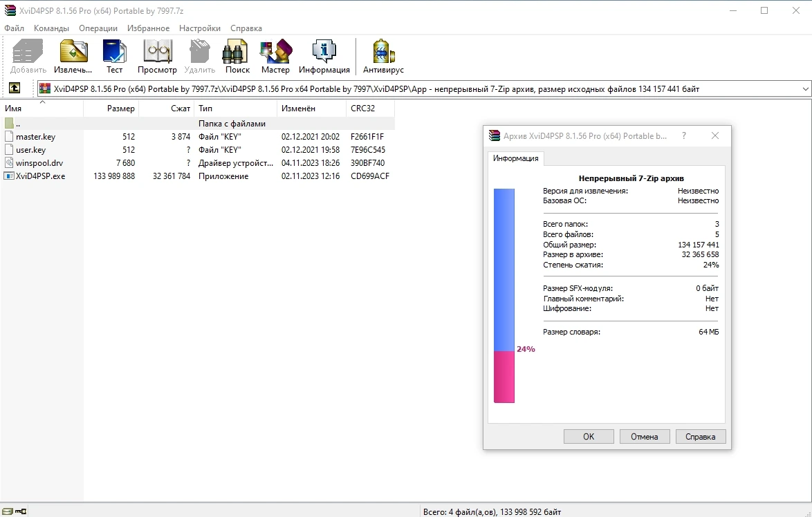Open the Файл menu
Viewport: 812px width, 517px height.
(x=14, y=28)
